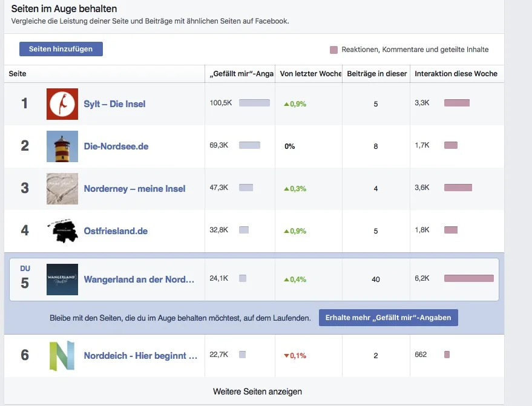Click the likes bar in the Norderney row
This screenshot has height=406, width=532.
[246, 188]
